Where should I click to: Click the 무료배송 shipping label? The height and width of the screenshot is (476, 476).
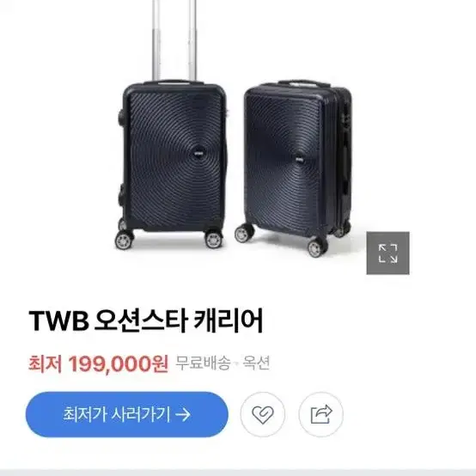coord(203,363)
